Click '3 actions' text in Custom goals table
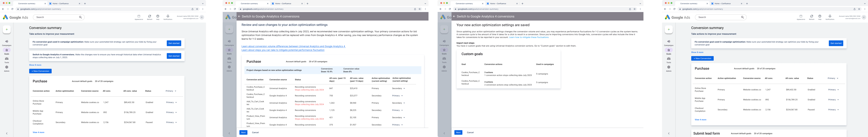Image resolution: width=868 pixels, height=137 pixels. tap(489, 72)
